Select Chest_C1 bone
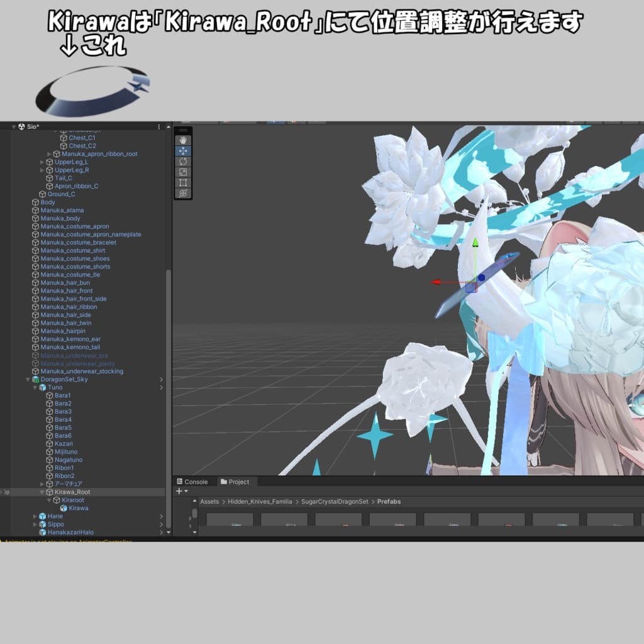The image size is (644, 644). pos(82,138)
